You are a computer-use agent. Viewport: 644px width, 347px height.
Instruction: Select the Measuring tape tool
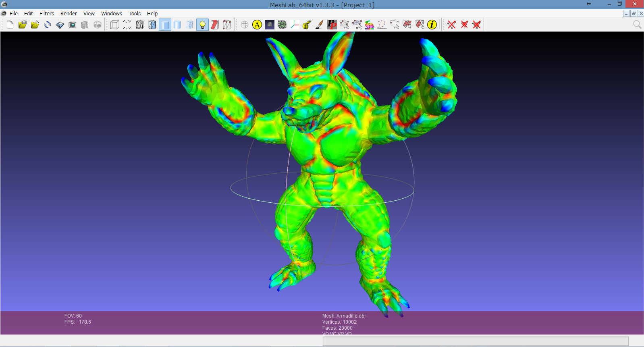(307, 25)
